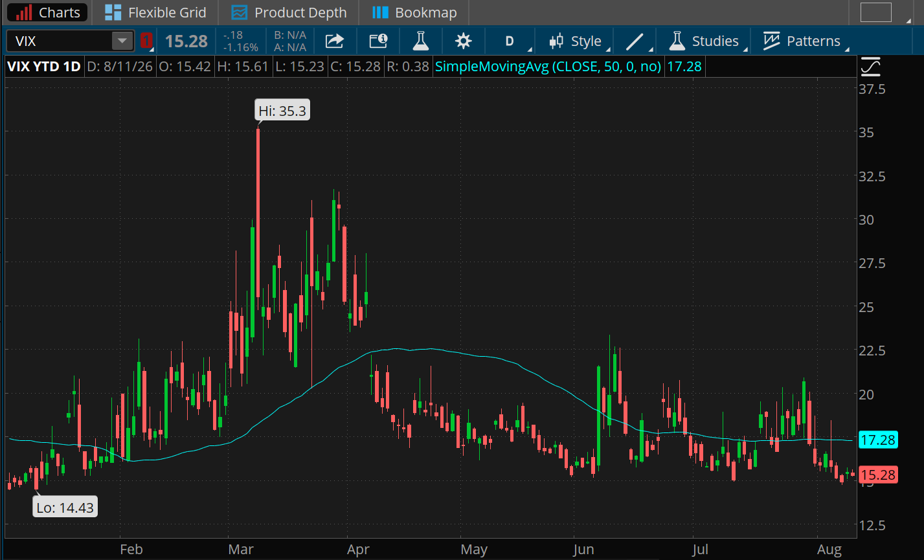Image resolution: width=924 pixels, height=560 pixels.
Task: Open the drawing tools line dropdown
Action: [637, 41]
